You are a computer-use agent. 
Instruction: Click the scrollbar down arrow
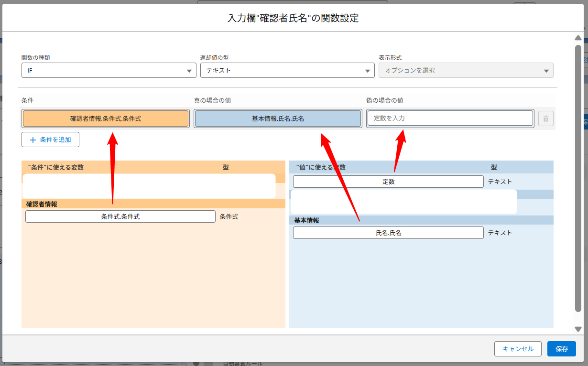coord(577,329)
